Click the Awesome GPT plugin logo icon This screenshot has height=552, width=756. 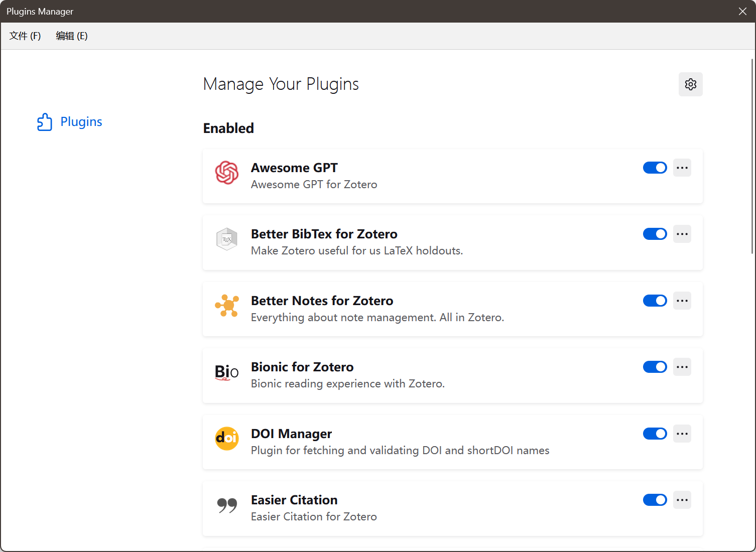click(x=227, y=173)
